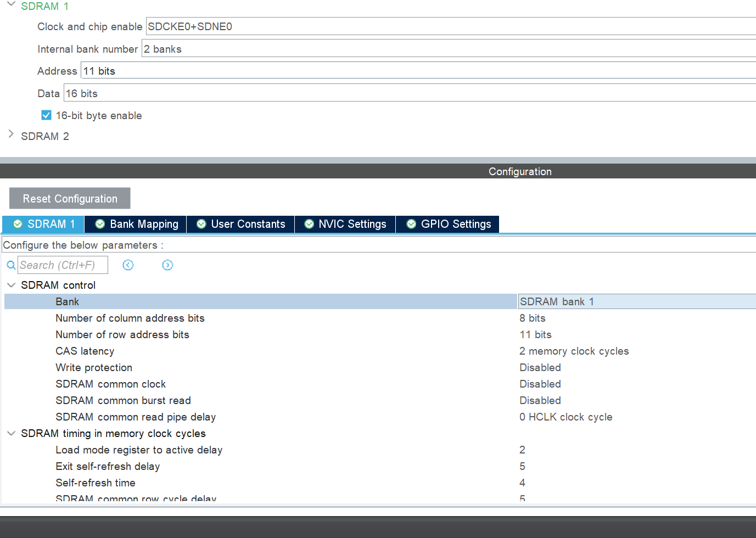The height and width of the screenshot is (538, 756).
Task: Switch to the Bank Mapping tab
Action: click(137, 224)
